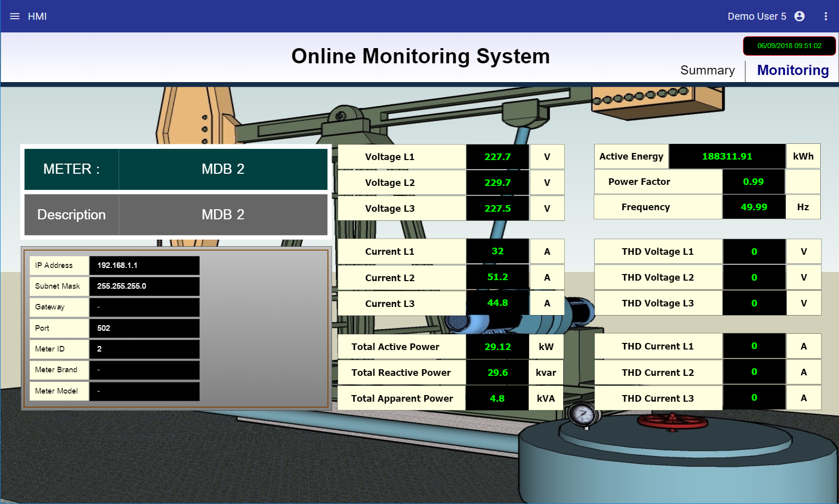Viewport: 839px width, 504px height.
Task: Click the Port value 502 field
Action: pyautogui.click(x=144, y=328)
